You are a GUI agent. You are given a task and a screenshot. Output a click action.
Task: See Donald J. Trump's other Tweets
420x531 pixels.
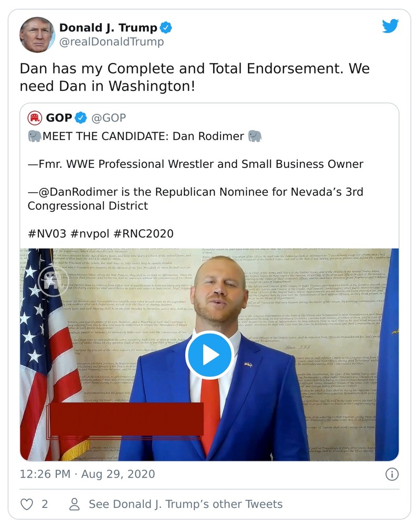[185, 504]
